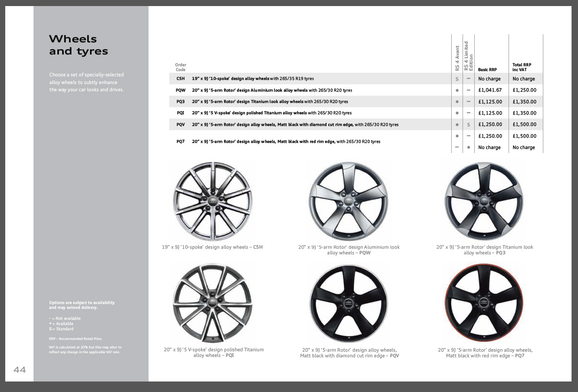Click the caption under the PQ7 wheel
578x392 pixels.
(x=485, y=353)
